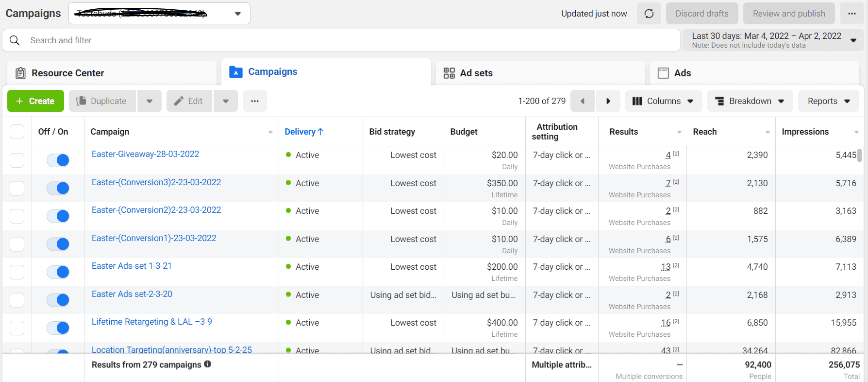This screenshot has height=382, width=868.
Task: Click the pencil icon on Edit
Action: coord(179,101)
